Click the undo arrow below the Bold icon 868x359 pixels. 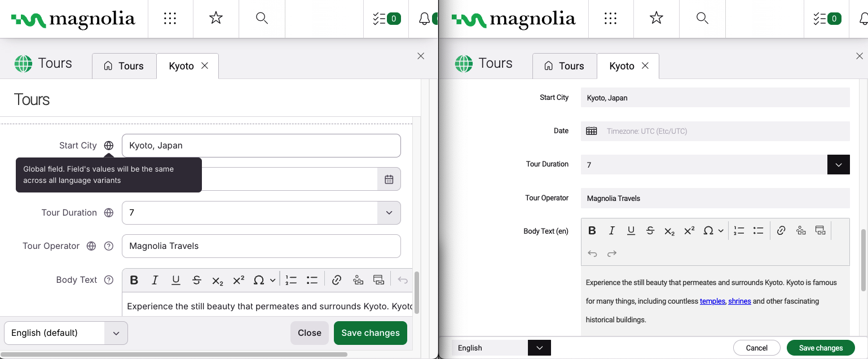pos(592,253)
